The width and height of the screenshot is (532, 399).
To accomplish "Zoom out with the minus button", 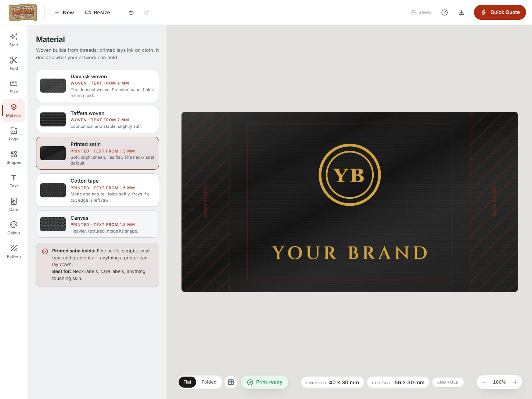I will (484, 382).
